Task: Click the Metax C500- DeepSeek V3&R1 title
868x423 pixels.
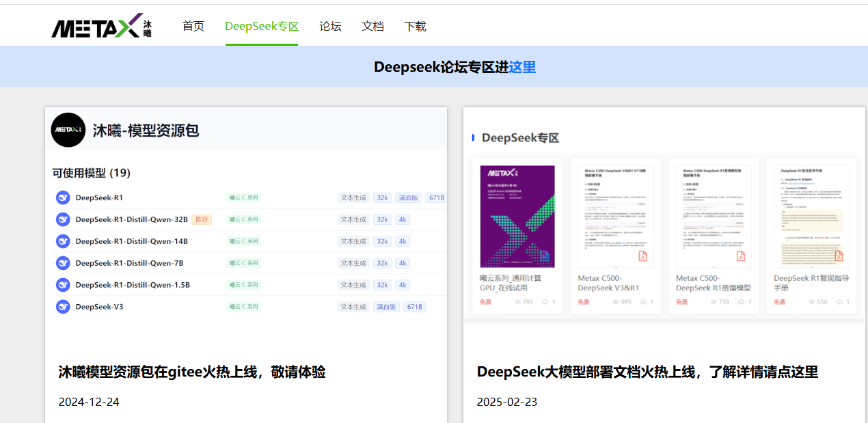Action: (x=608, y=283)
